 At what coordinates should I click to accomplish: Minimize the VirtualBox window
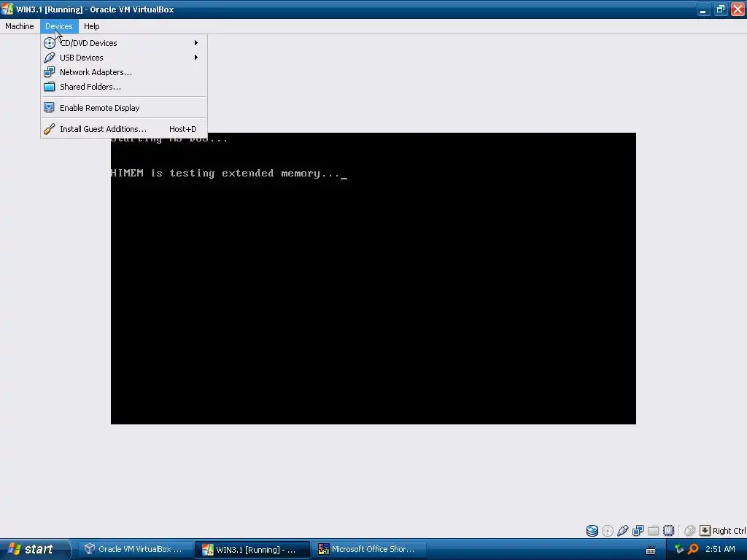(704, 9)
